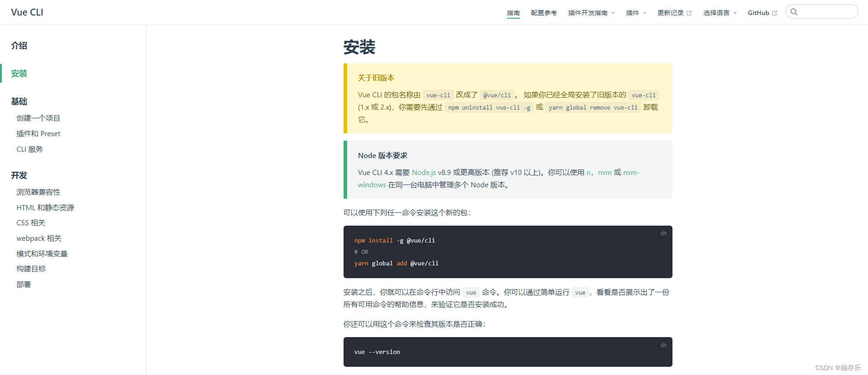Click the yarn global add @vue/cli line
Viewport: 868px width, 375px height.
pyautogui.click(x=396, y=264)
